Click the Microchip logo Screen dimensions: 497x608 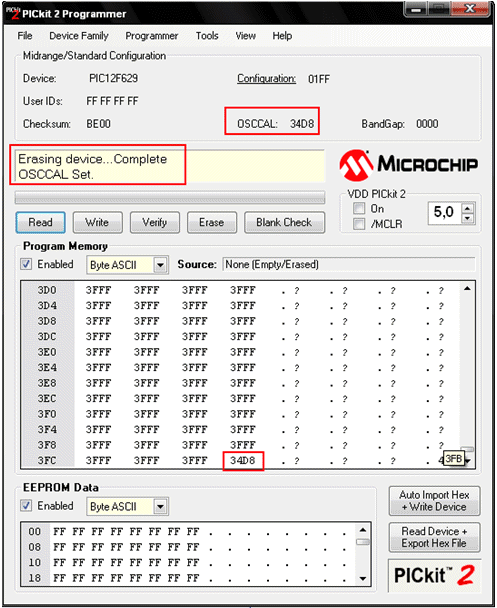408,165
